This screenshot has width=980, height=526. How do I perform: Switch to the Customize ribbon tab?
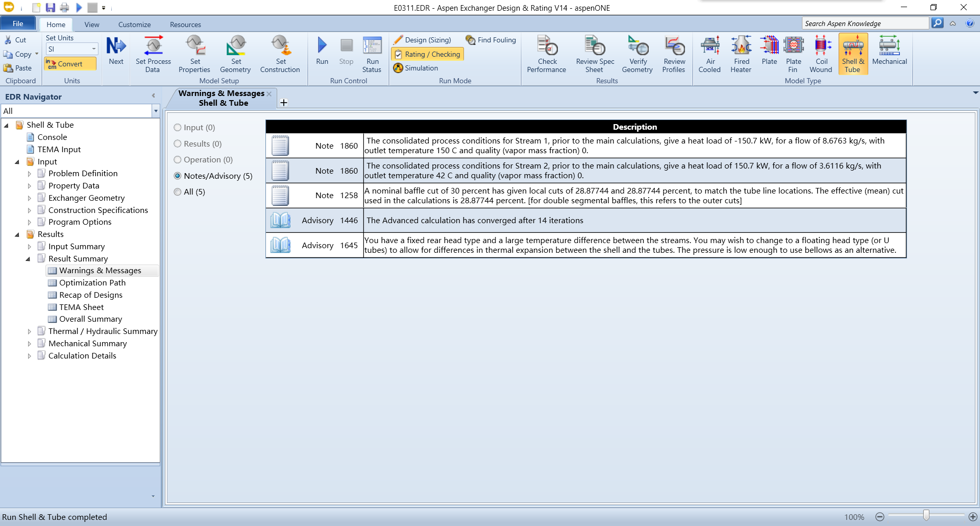[x=134, y=25]
